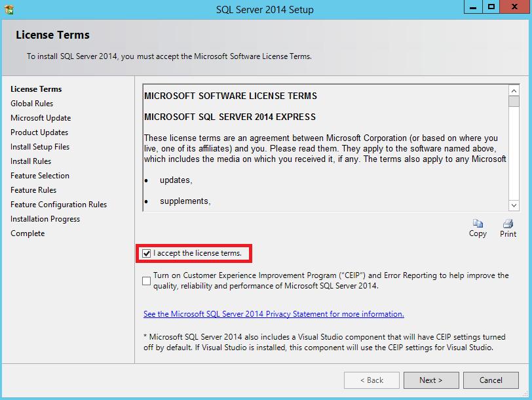
Task: Select the Installation Progress step
Action: (45, 219)
